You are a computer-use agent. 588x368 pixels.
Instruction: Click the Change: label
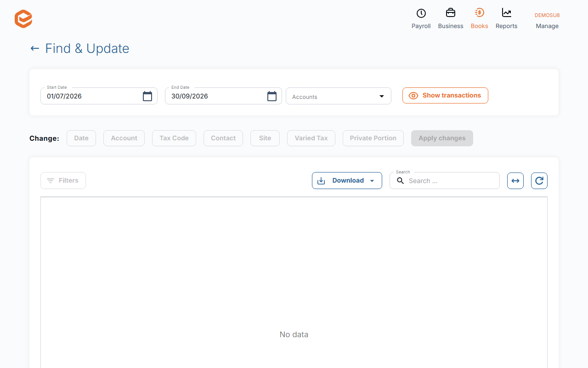(x=44, y=138)
